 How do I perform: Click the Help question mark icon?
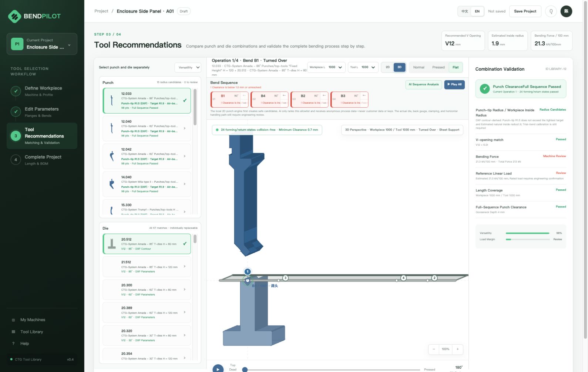click(x=13, y=344)
